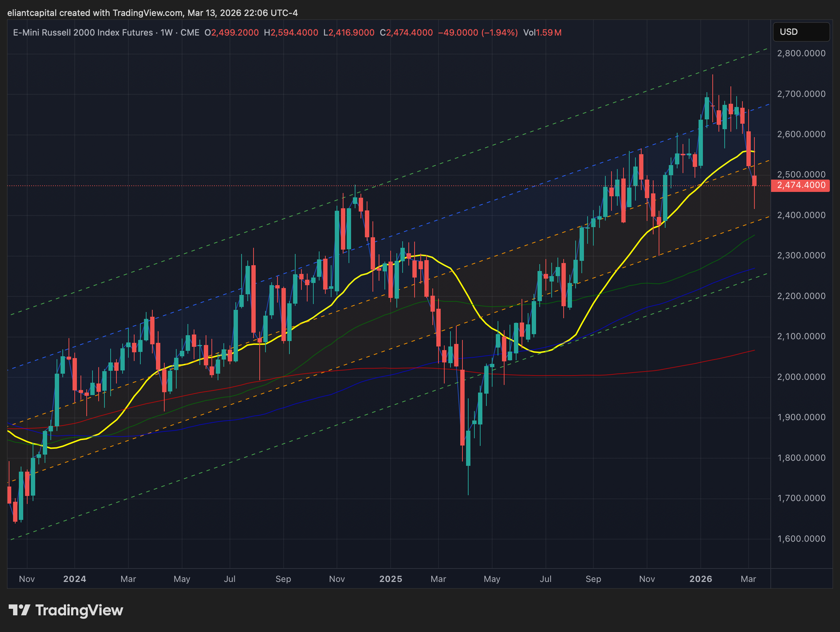Select the 2025 year label on time axis
840x632 pixels.
pos(390,579)
